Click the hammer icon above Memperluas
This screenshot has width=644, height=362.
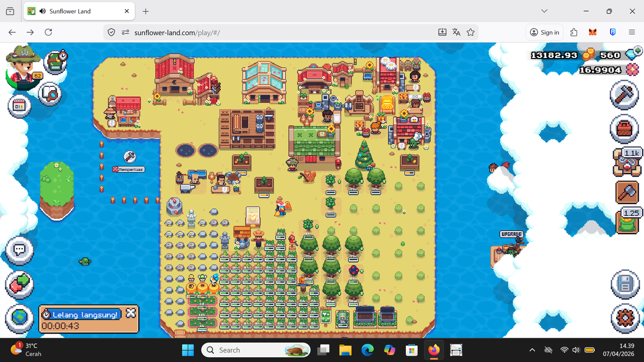tap(129, 157)
